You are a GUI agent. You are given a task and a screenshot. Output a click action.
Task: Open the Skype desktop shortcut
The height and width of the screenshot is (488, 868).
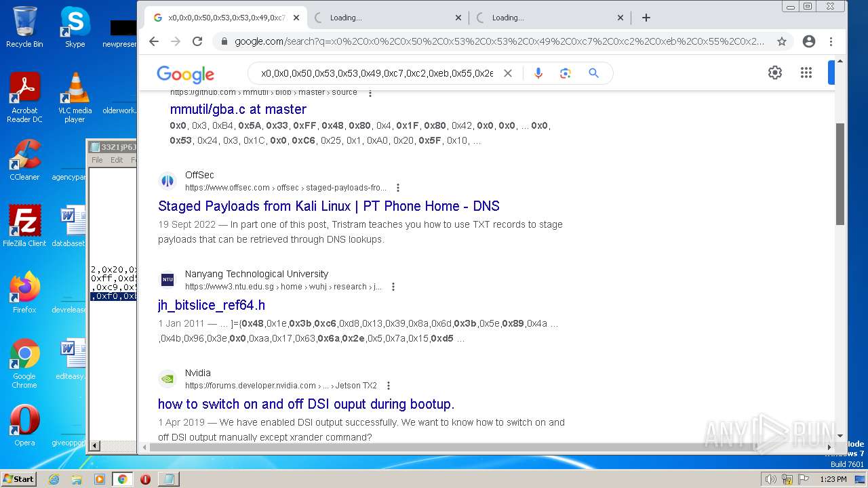pyautogui.click(x=75, y=27)
